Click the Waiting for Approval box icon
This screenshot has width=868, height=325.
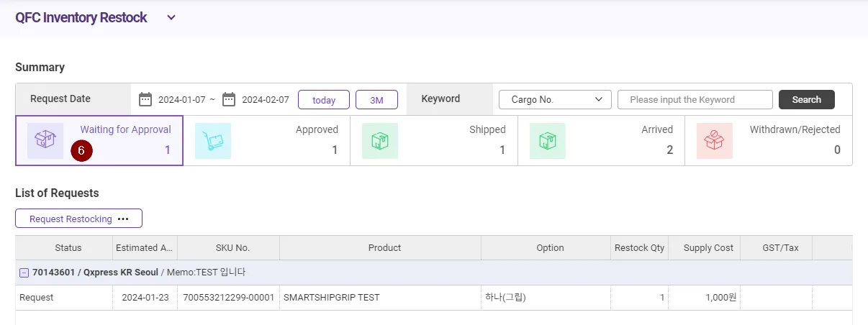(x=45, y=140)
